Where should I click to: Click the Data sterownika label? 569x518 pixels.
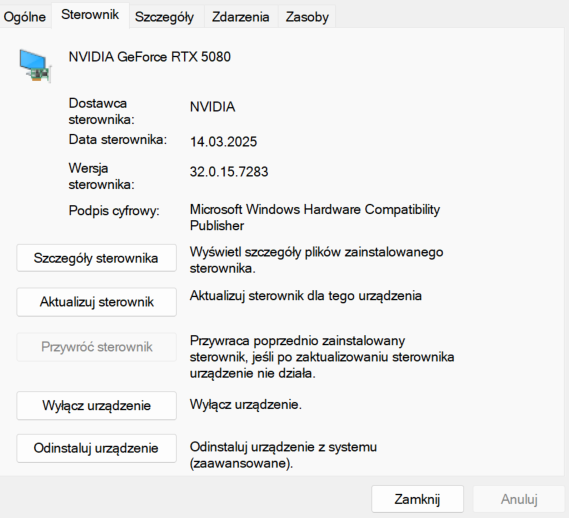point(118,140)
